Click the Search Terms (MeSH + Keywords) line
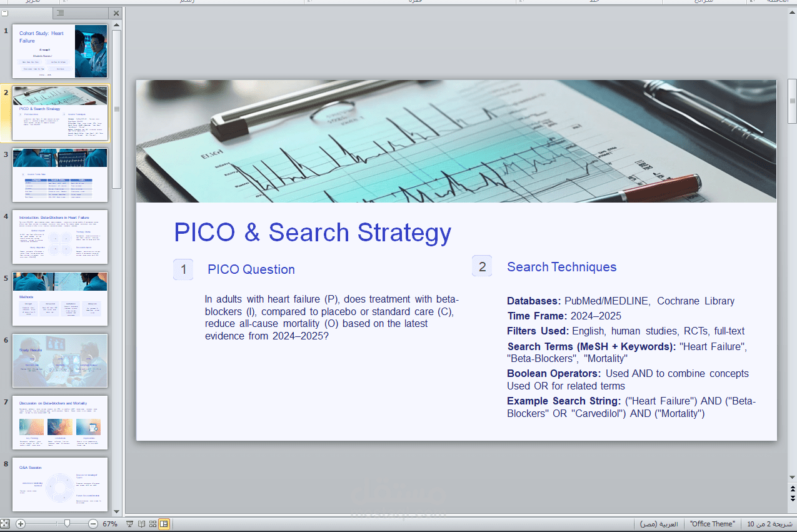Screen dimensions: 797x532 (627, 352)
